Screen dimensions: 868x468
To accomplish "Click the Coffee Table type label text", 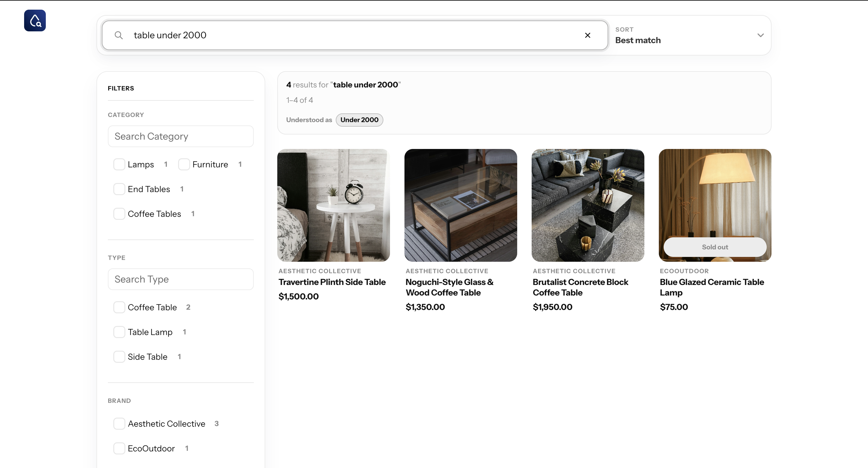I will coord(152,307).
